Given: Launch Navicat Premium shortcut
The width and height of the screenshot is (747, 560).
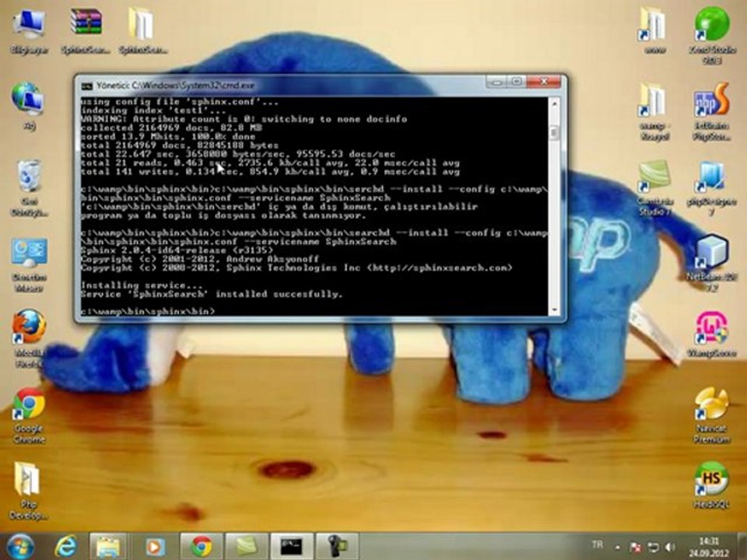Looking at the screenshot, I should [712, 415].
